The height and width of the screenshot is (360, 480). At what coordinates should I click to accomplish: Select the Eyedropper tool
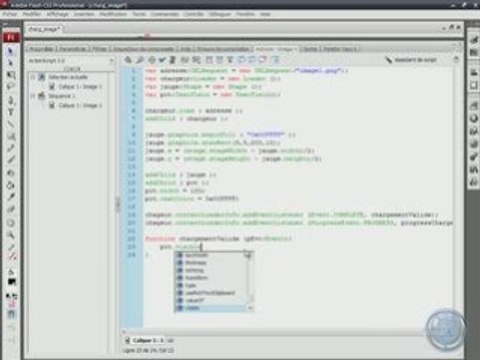coord(11,197)
